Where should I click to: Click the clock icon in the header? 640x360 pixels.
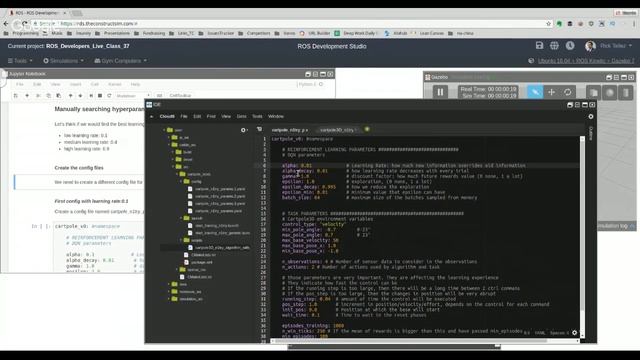click(570, 46)
